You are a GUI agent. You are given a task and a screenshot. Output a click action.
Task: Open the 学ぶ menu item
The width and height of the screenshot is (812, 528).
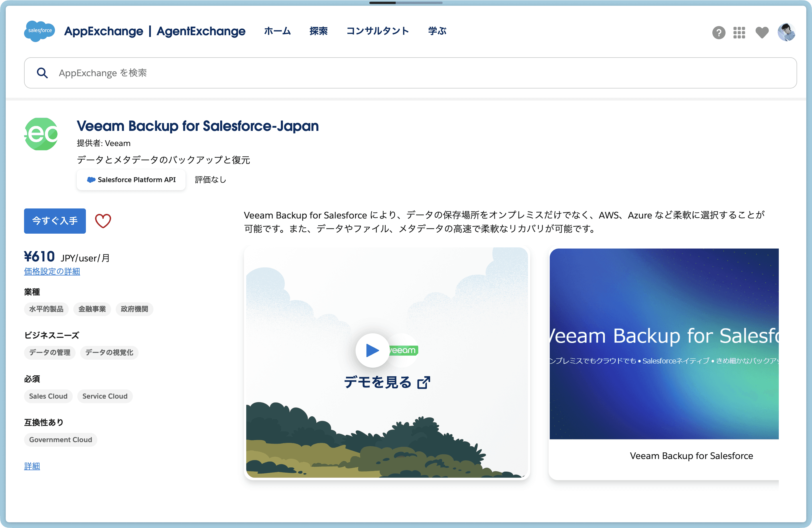tap(437, 31)
